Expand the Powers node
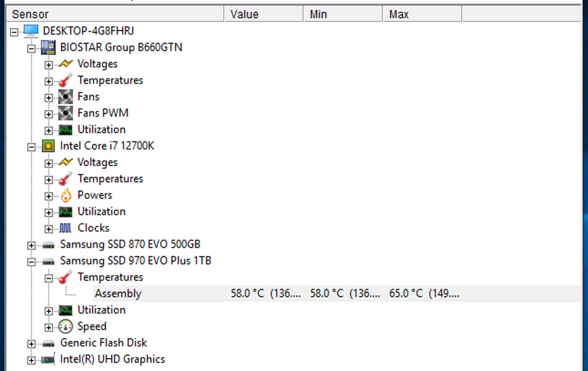Image resolution: width=588 pixels, height=371 pixels. point(48,196)
